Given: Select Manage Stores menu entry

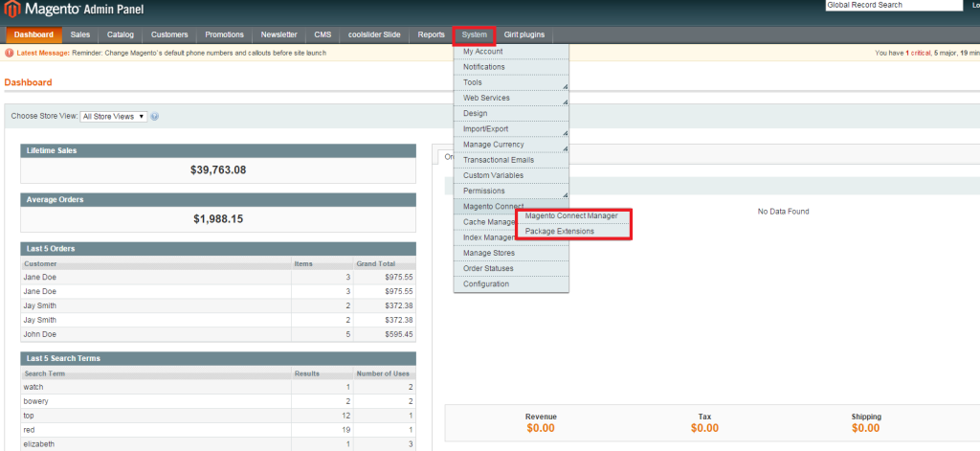Looking at the screenshot, I should pyautogui.click(x=511, y=253).
